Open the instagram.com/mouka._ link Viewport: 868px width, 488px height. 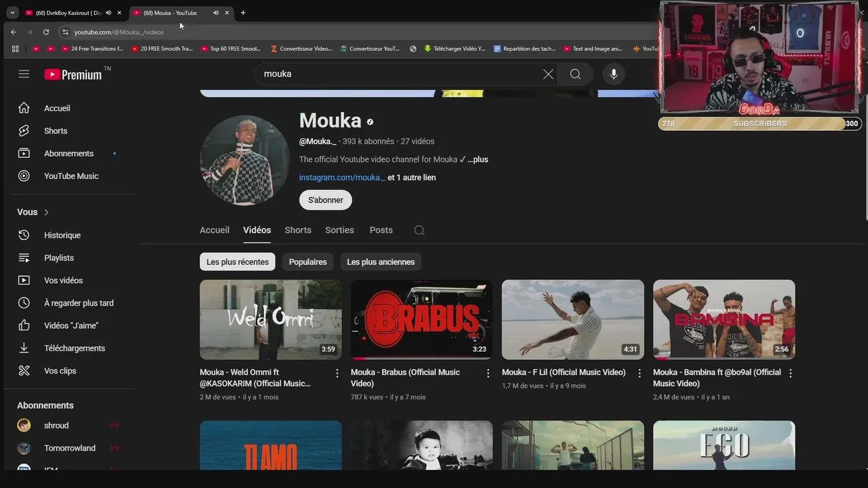(342, 178)
